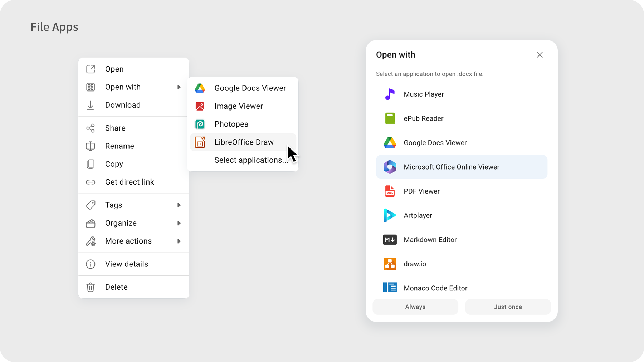The image size is (644, 362).
Task: Click the Just once button
Action: [x=508, y=307]
